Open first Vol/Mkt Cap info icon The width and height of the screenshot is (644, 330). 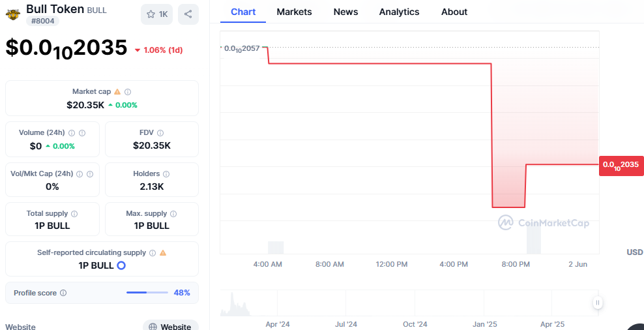[x=80, y=174]
